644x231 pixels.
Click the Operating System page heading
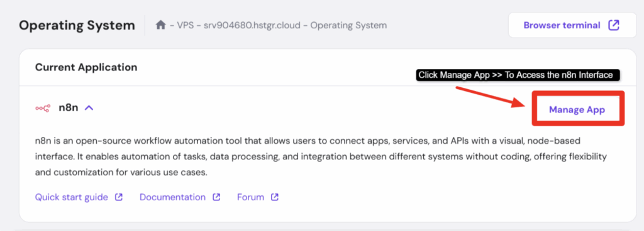point(77,25)
